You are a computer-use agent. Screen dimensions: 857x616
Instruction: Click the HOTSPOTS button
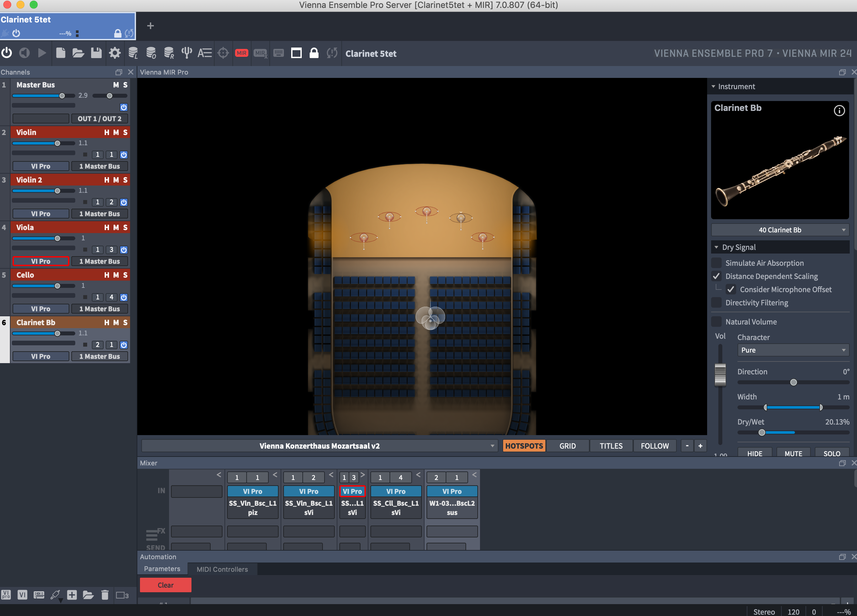524,446
